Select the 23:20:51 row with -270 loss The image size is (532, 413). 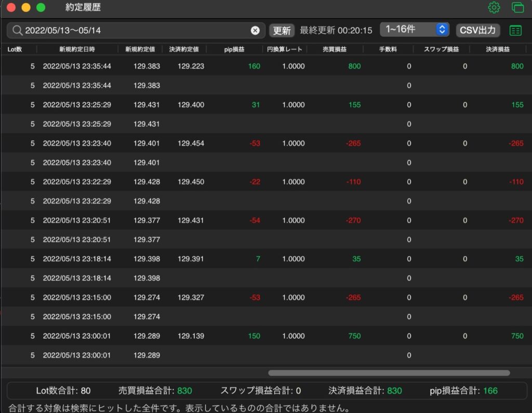pyautogui.click(x=266, y=220)
